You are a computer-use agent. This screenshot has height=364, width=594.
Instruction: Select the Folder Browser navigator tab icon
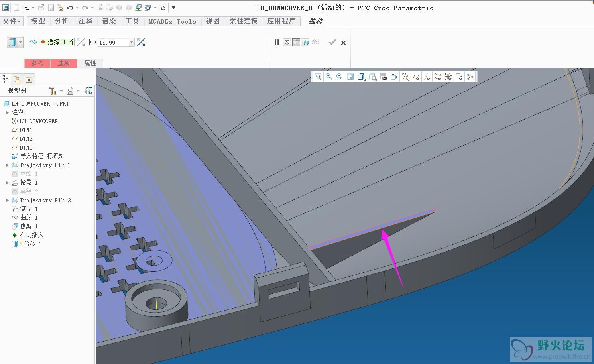(x=17, y=79)
